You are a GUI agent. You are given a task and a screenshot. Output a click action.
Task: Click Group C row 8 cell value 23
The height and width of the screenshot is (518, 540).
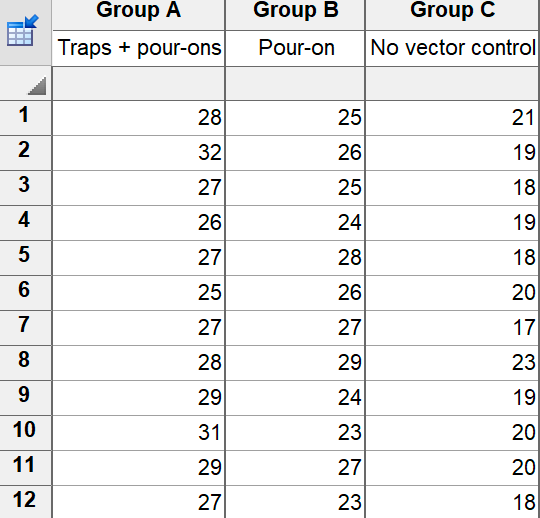point(452,362)
